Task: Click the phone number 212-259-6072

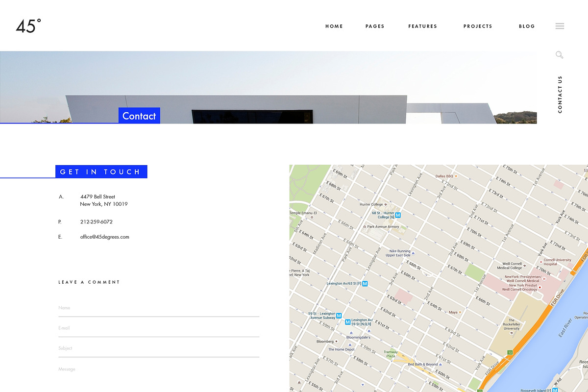Action: click(x=97, y=222)
